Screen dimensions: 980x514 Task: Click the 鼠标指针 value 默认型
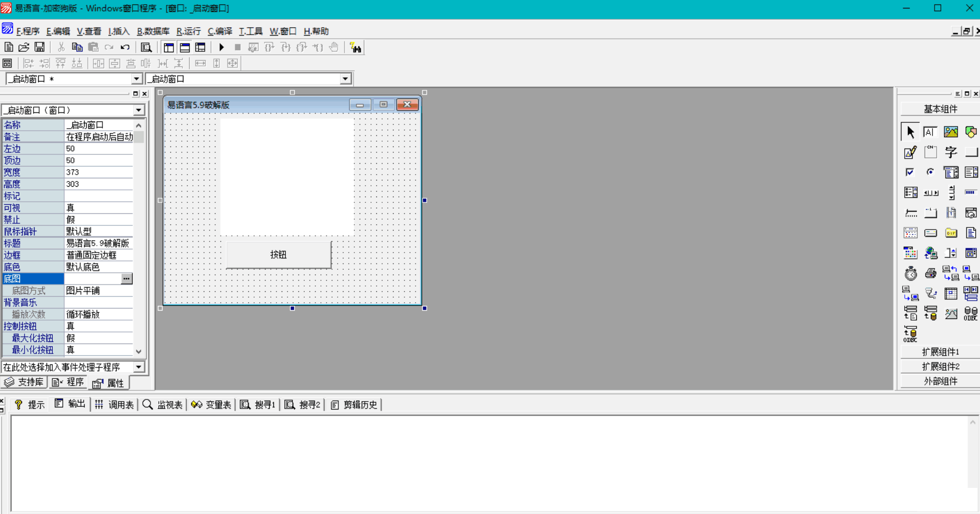[x=98, y=231]
